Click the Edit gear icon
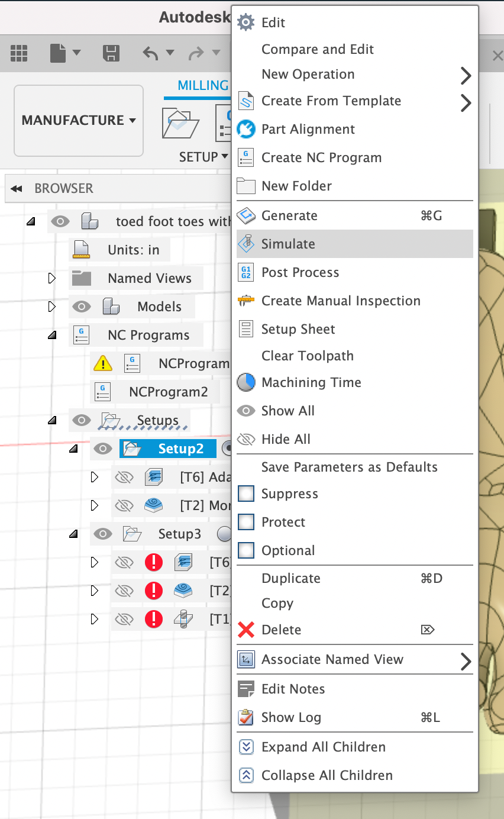 click(x=246, y=22)
